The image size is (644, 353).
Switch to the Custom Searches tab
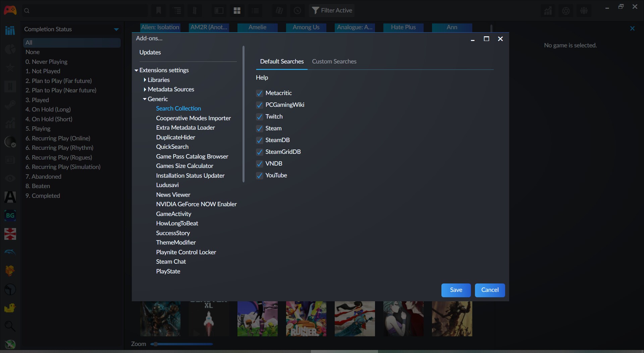tap(334, 61)
